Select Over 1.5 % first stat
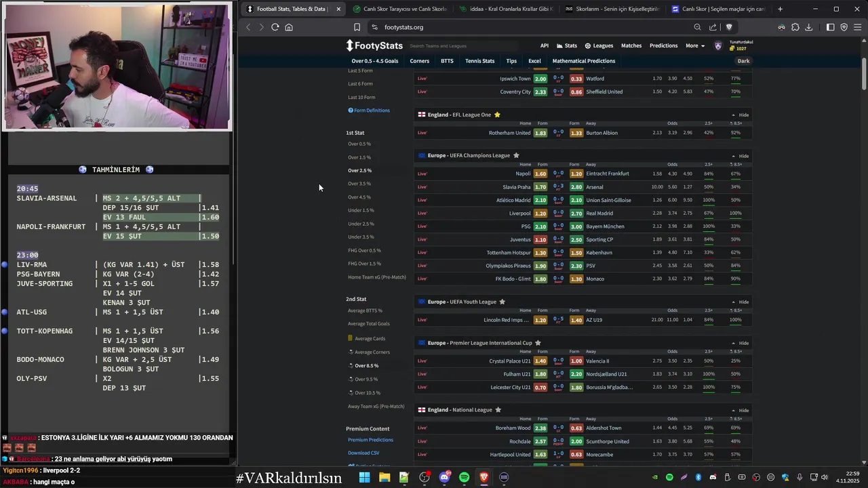 pyautogui.click(x=359, y=157)
